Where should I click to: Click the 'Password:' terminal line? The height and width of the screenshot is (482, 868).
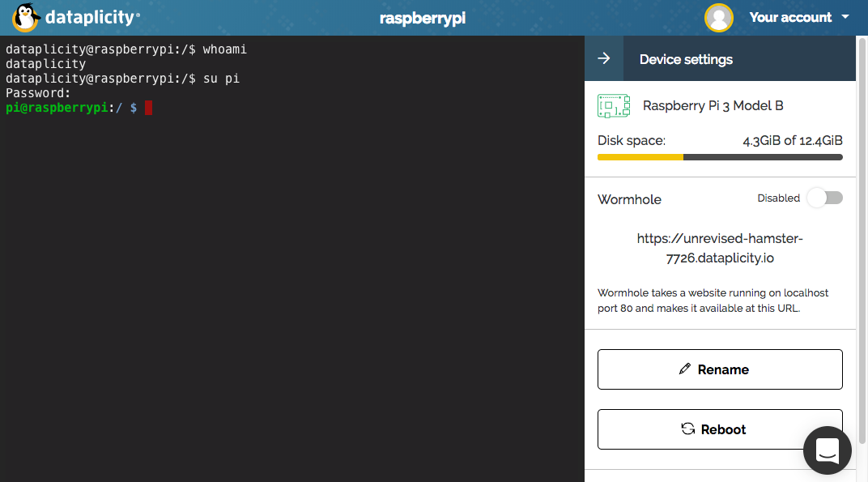[x=38, y=93]
